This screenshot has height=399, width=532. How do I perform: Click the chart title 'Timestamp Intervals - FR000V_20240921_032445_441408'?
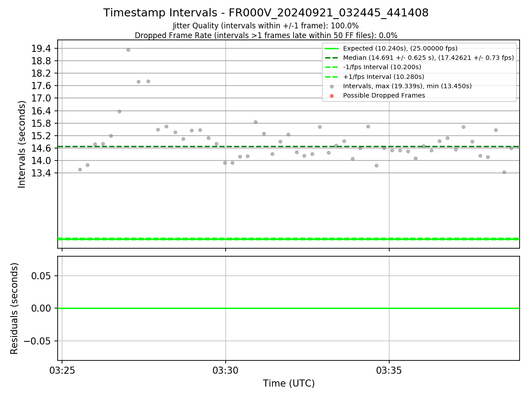coord(266,13)
